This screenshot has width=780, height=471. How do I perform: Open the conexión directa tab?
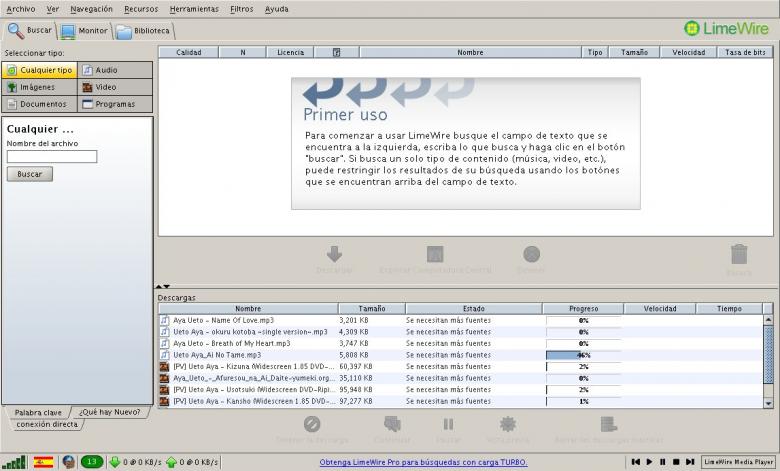click(47, 425)
